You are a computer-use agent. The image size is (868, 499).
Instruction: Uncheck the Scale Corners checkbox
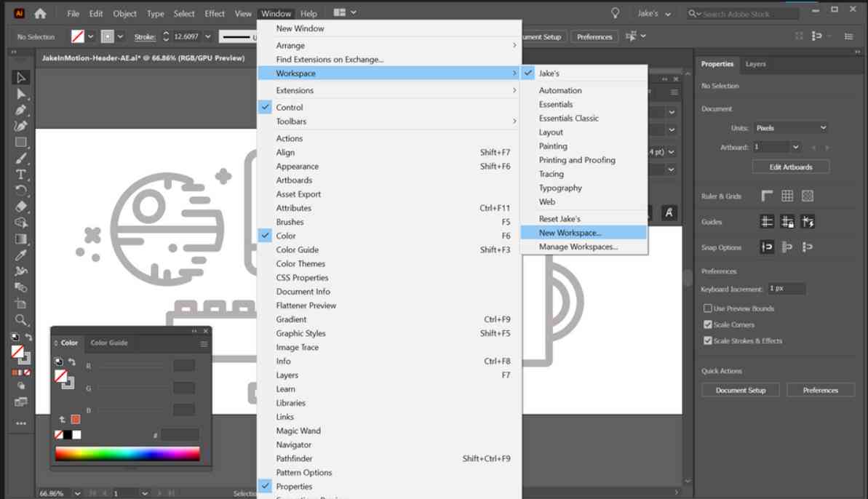708,324
